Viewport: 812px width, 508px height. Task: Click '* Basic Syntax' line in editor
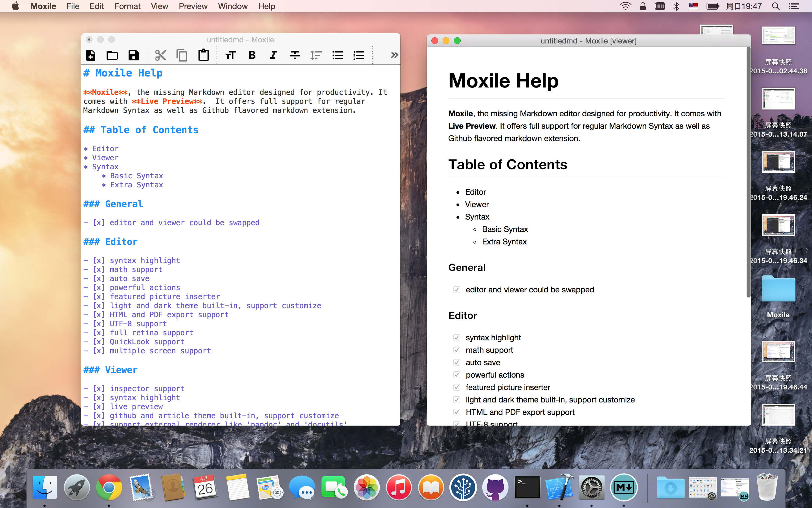pos(132,176)
